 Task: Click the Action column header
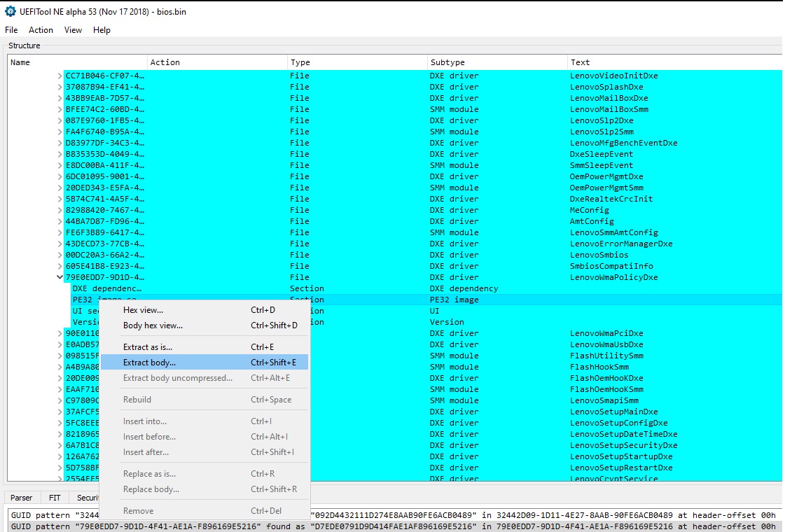point(217,62)
